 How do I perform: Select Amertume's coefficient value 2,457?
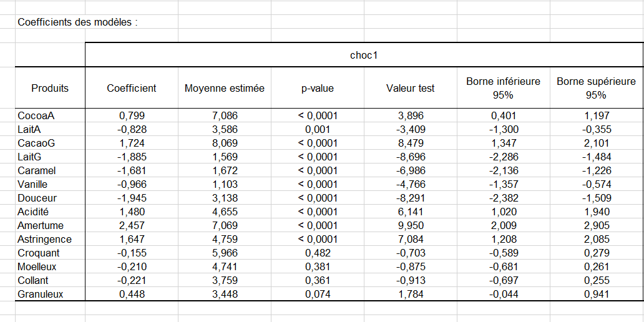[x=132, y=225]
